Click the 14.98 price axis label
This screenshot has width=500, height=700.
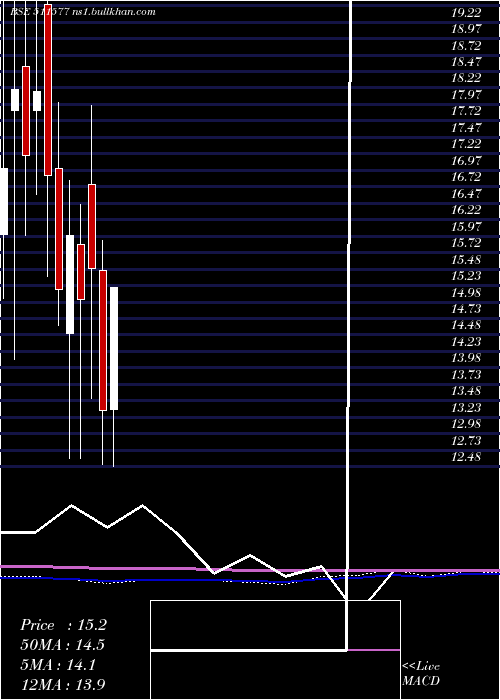tap(466, 292)
